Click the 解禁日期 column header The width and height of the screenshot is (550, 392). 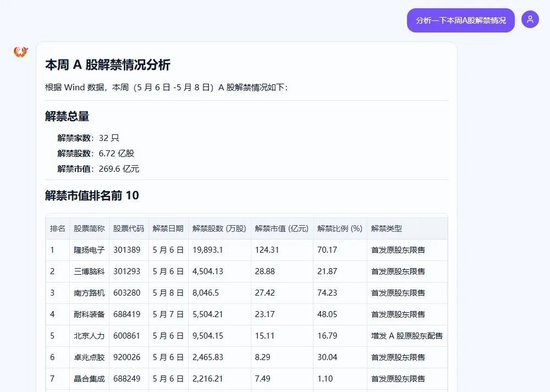pyautogui.click(x=168, y=229)
